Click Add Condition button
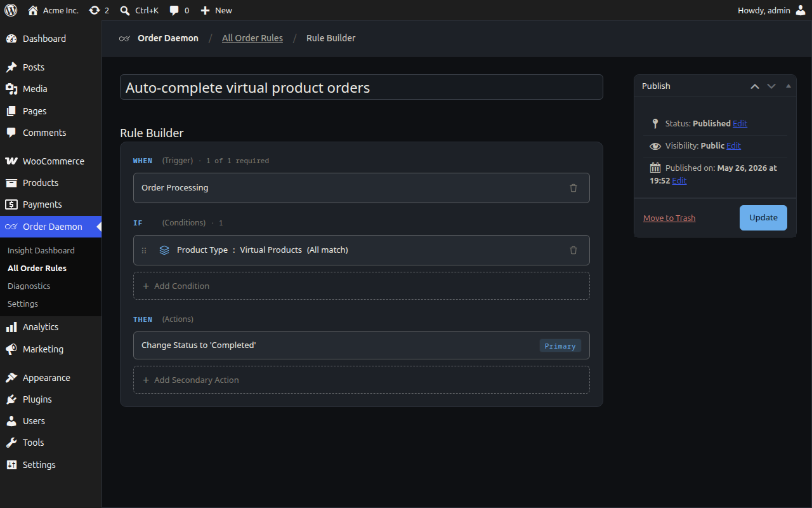812x508 pixels. tap(362, 286)
